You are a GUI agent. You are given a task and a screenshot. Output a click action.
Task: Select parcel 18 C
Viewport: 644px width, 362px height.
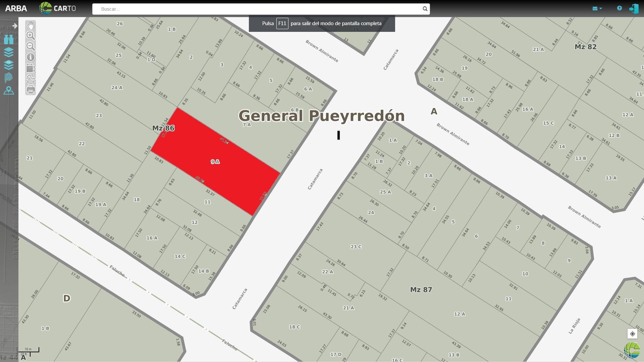tap(294, 327)
